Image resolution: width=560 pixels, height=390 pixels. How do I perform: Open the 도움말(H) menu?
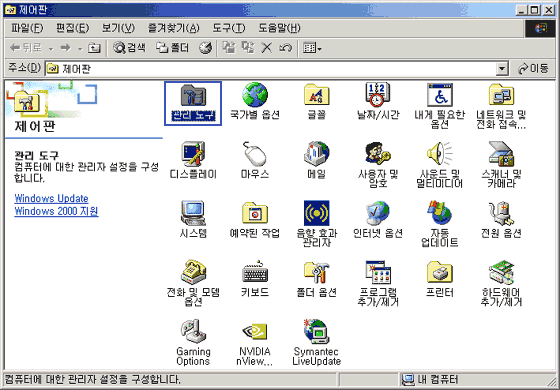click(x=279, y=28)
